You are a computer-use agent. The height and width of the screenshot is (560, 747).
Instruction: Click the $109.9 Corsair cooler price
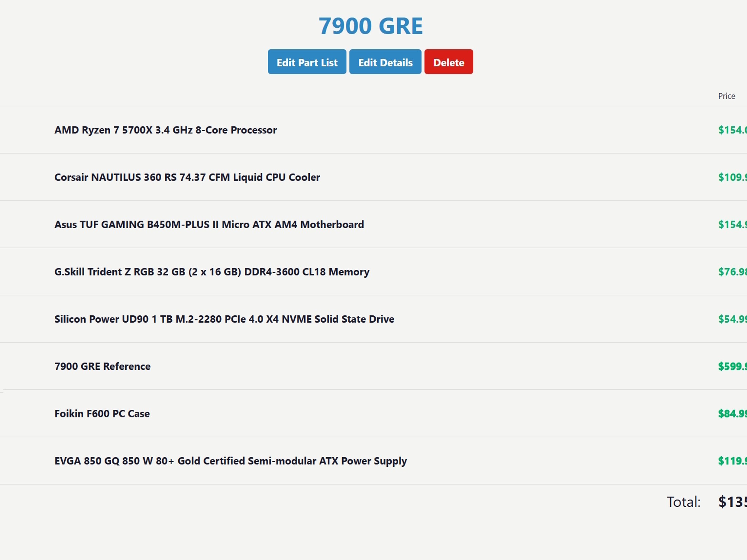(x=732, y=177)
